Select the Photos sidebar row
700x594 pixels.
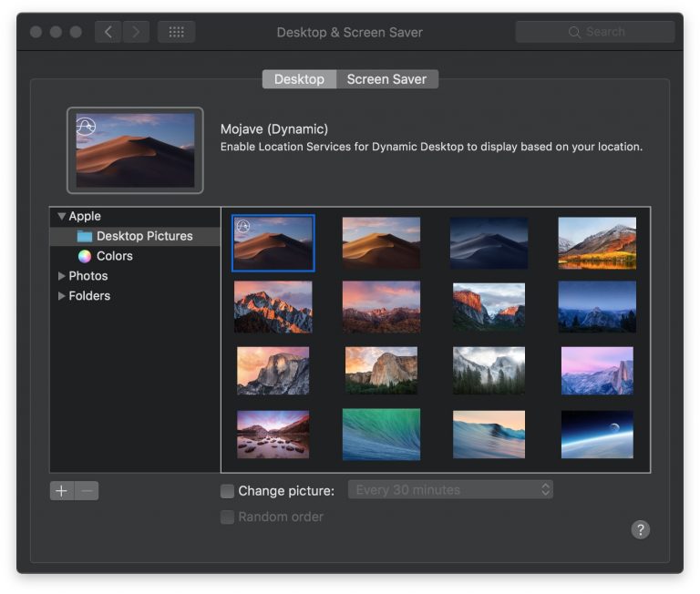(x=135, y=276)
